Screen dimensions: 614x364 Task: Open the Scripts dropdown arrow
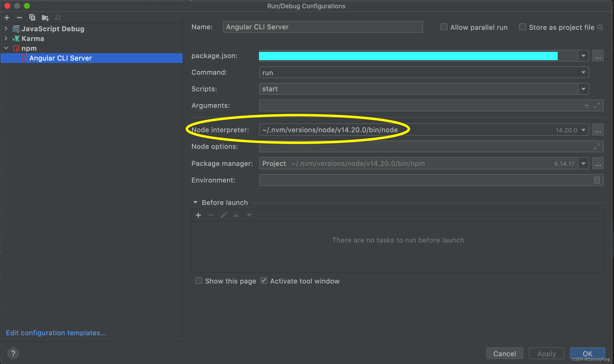tap(583, 89)
